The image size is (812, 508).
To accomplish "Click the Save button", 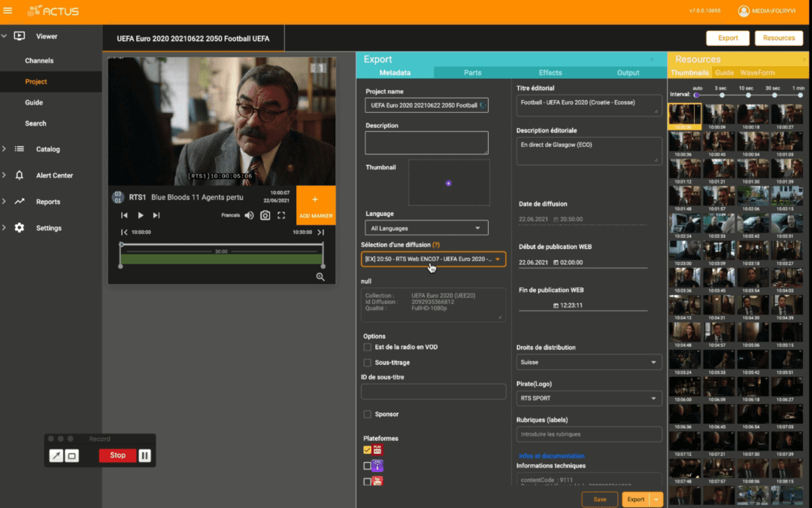I will tap(600, 499).
